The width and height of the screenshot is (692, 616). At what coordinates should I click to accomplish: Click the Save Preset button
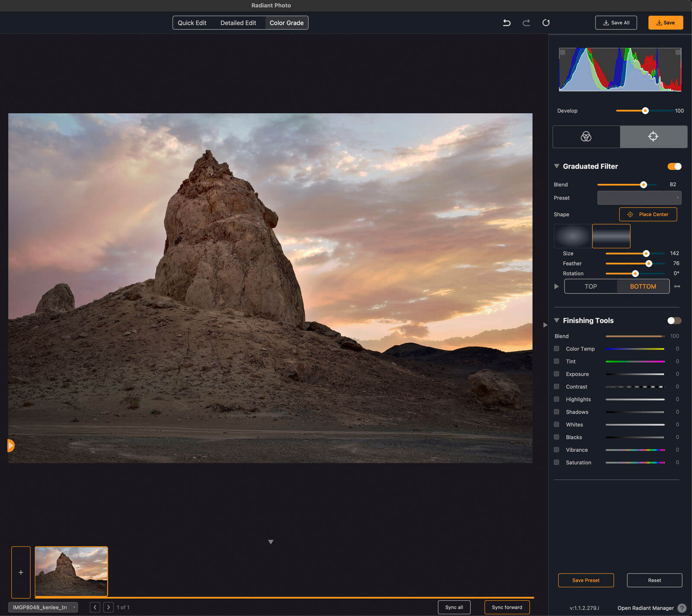[586, 580]
